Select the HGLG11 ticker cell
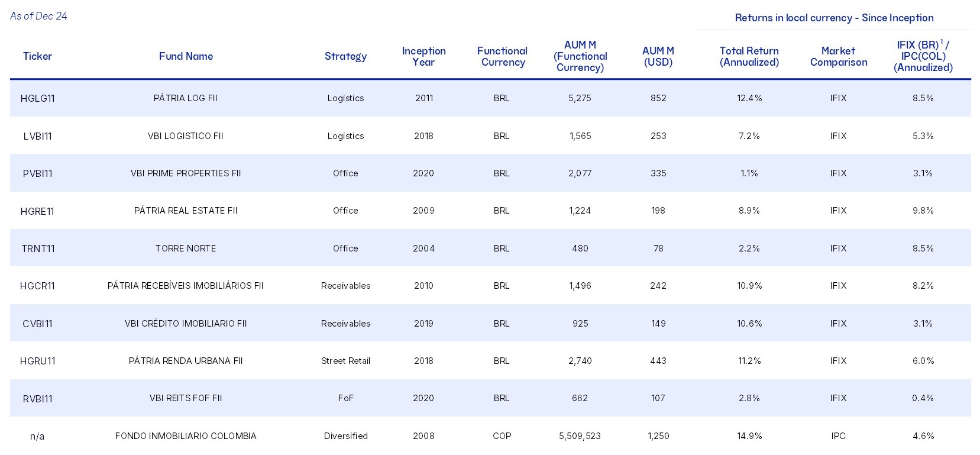The image size is (980, 455). 37,98
